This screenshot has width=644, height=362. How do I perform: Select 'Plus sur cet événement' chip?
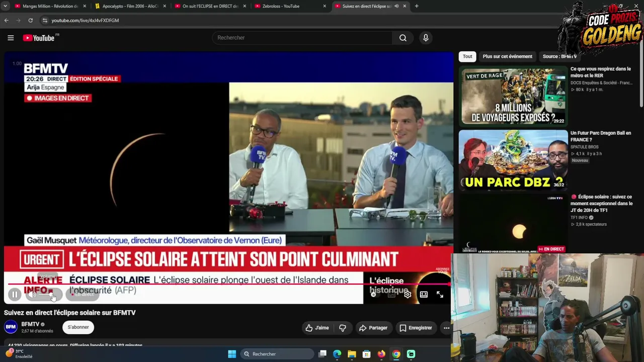pyautogui.click(x=507, y=56)
